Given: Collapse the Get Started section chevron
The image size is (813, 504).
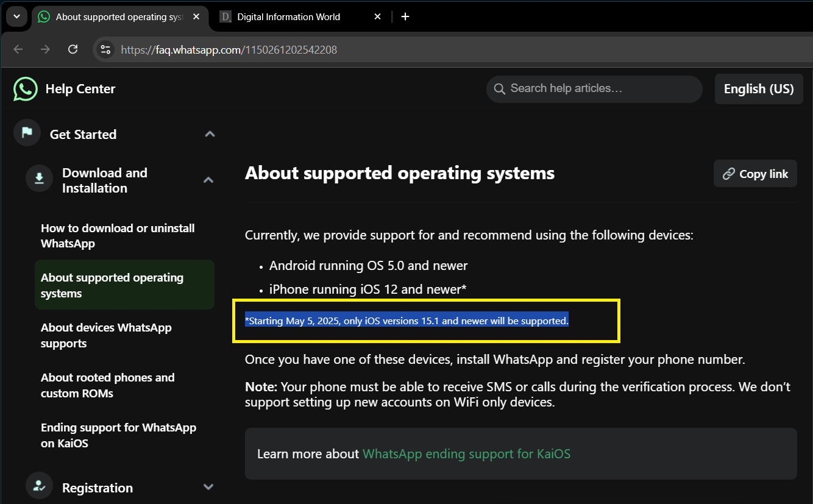Looking at the screenshot, I should 210,134.
